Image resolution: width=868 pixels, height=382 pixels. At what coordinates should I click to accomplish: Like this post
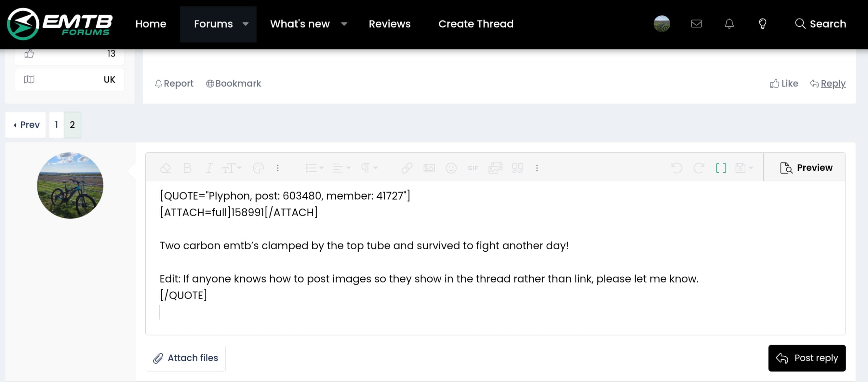[x=784, y=84]
